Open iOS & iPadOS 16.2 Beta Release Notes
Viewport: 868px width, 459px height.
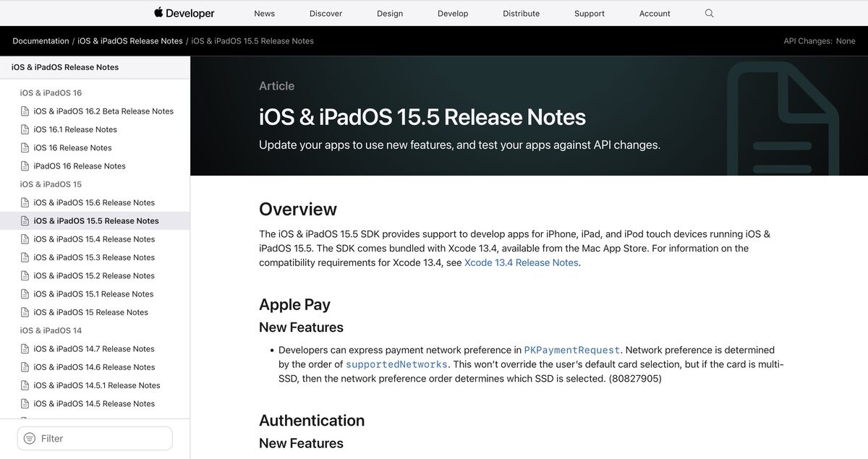pyautogui.click(x=103, y=111)
